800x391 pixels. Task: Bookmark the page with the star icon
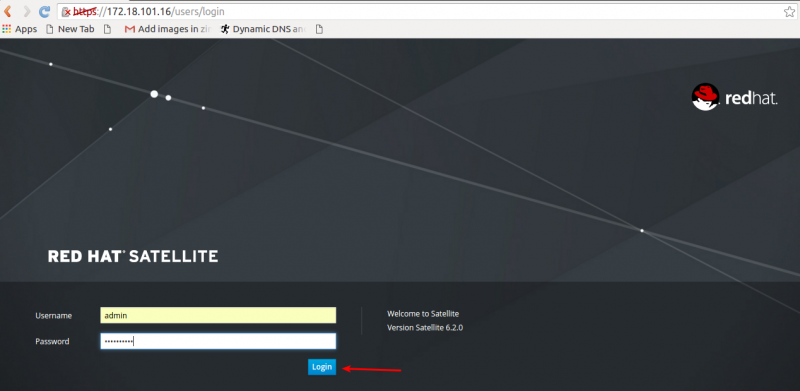pos(789,12)
